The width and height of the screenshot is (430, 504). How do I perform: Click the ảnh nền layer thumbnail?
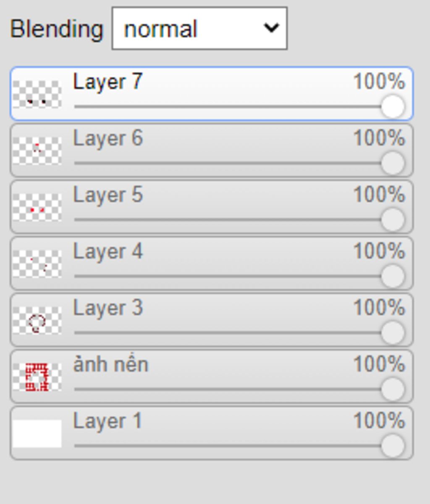tap(37, 377)
